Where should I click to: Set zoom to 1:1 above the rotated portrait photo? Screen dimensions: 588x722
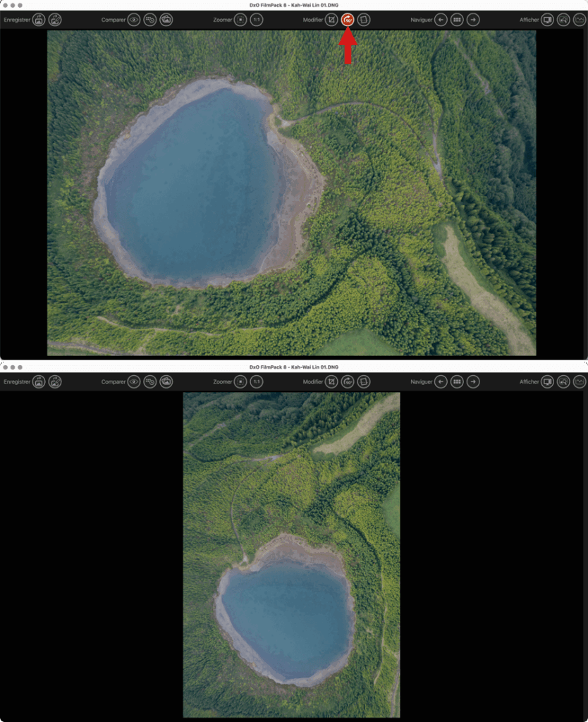pos(257,381)
